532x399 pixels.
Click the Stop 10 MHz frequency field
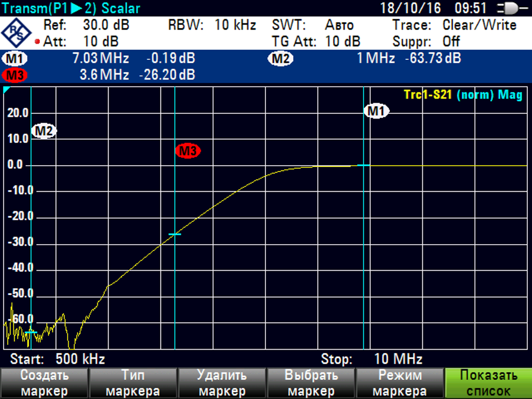point(371,359)
